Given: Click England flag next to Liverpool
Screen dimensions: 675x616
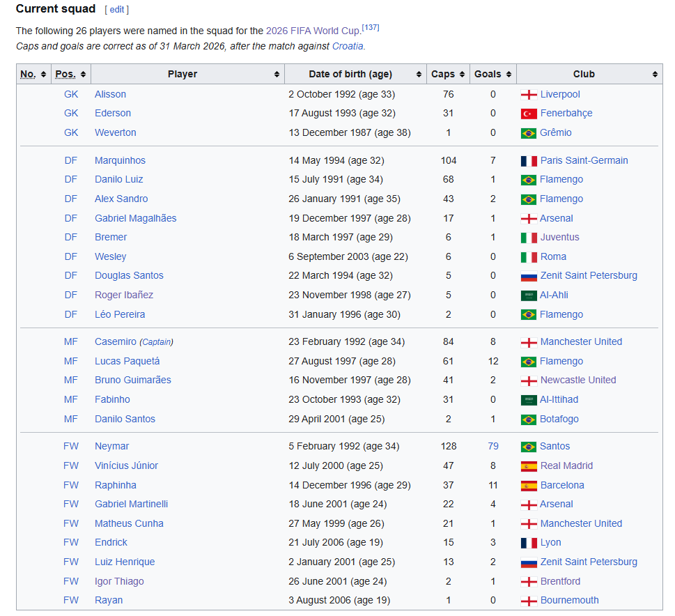Looking at the screenshot, I should [x=529, y=95].
